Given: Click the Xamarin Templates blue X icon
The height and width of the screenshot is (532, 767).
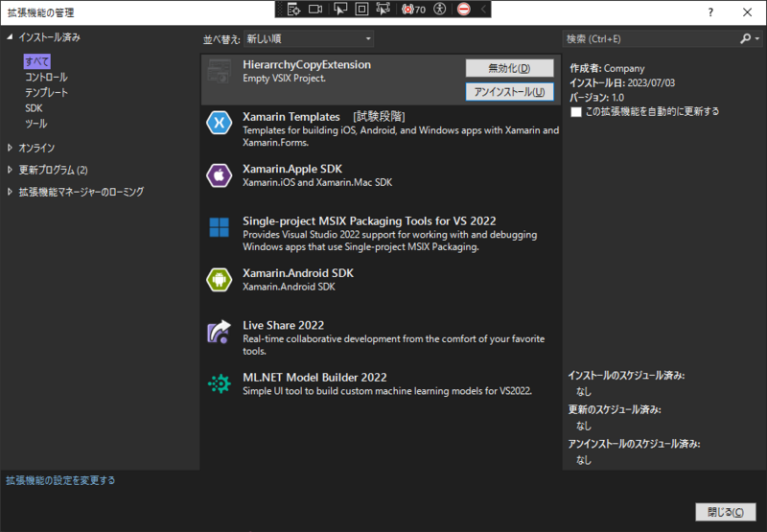Looking at the screenshot, I should point(220,123).
